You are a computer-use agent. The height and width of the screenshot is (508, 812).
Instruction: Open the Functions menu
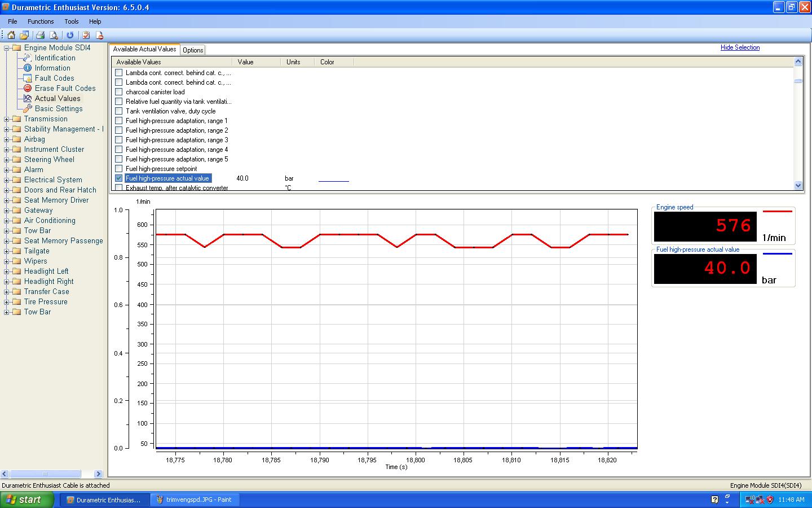[41, 21]
